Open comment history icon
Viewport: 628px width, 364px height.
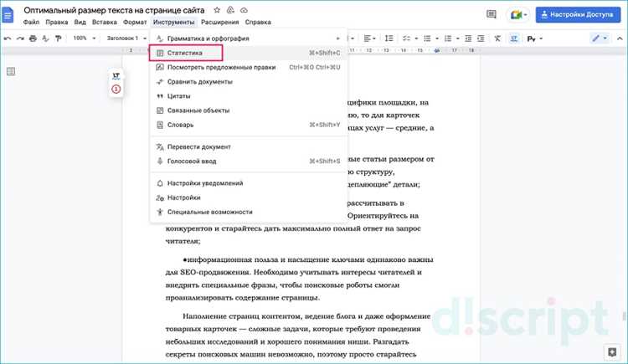point(491,14)
